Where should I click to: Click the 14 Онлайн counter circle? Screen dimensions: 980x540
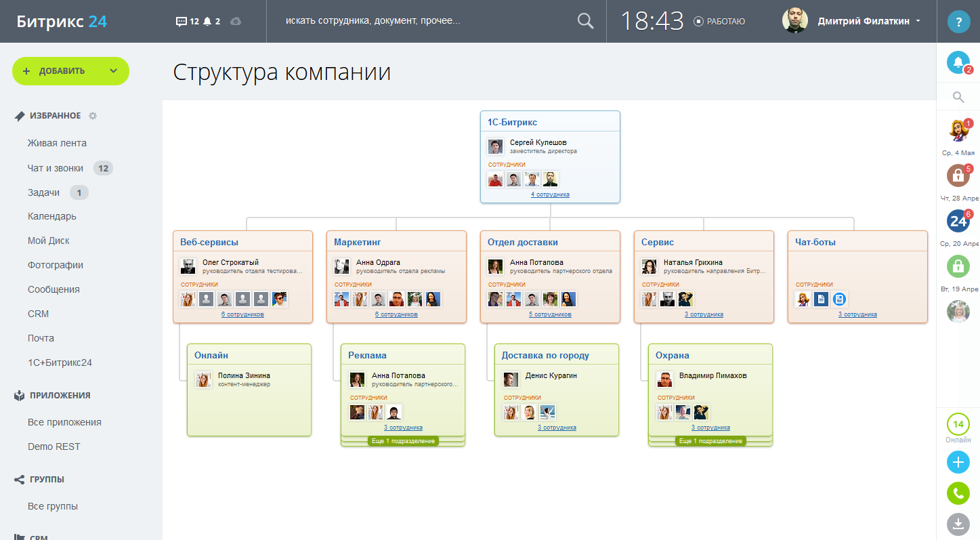[958, 425]
